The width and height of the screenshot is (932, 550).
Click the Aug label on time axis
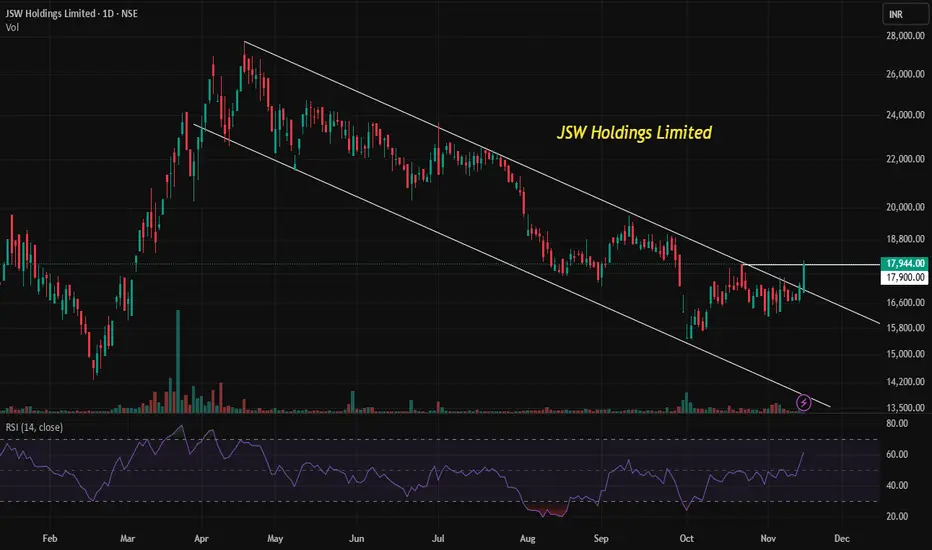[527, 538]
